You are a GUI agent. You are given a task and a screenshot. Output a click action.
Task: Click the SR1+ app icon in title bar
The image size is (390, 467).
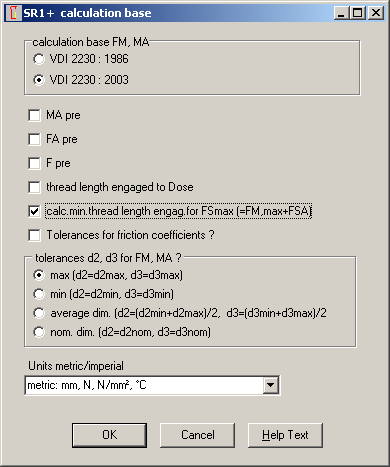[x=13, y=13]
